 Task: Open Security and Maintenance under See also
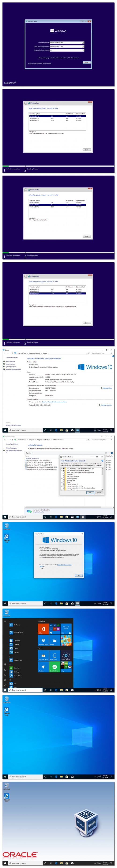13,425
